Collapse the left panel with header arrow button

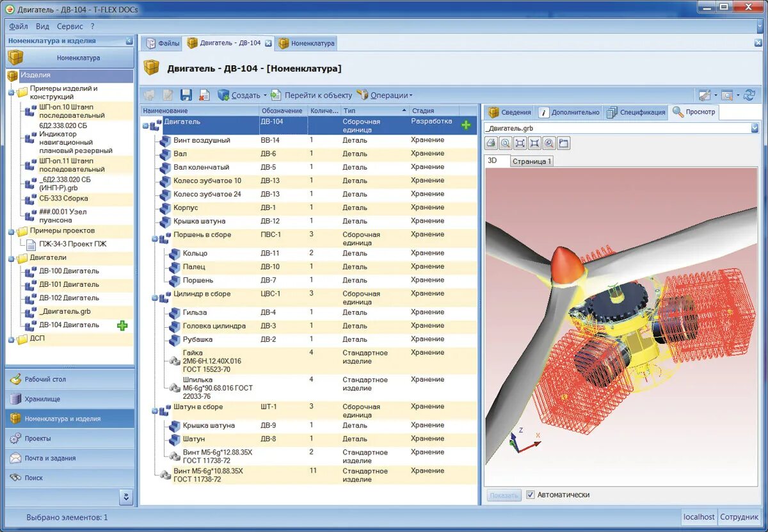[x=129, y=40]
